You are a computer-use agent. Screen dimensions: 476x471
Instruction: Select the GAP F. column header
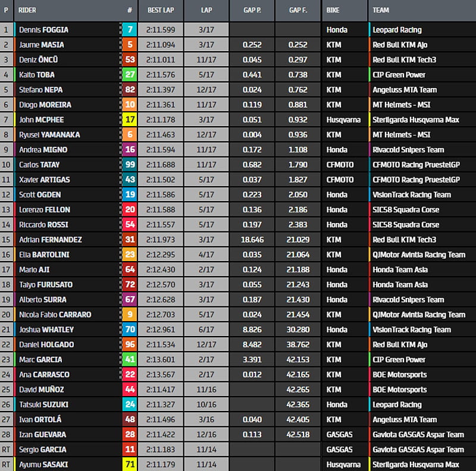click(x=297, y=10)
